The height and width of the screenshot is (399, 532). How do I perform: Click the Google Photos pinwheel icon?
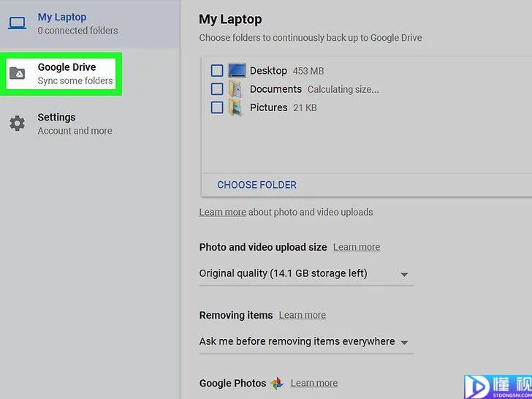coord(277,383)
